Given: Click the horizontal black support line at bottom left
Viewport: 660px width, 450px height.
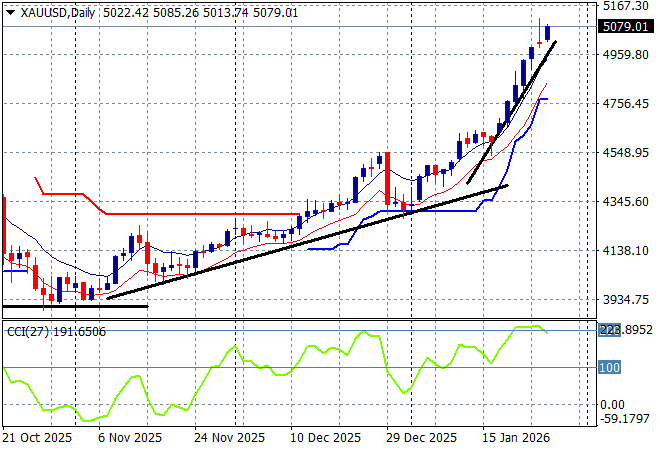Looking at the screenshot, I should [x=75, y=306].
